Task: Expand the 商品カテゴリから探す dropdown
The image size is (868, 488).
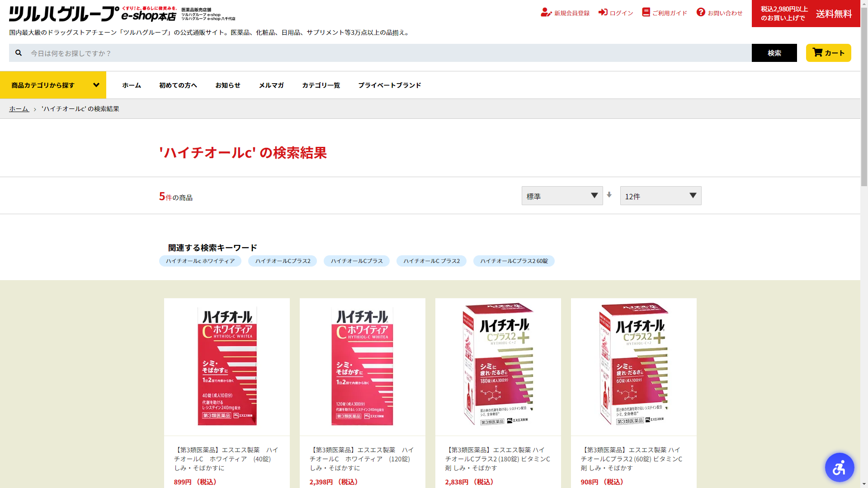Action: click(53, 85)
